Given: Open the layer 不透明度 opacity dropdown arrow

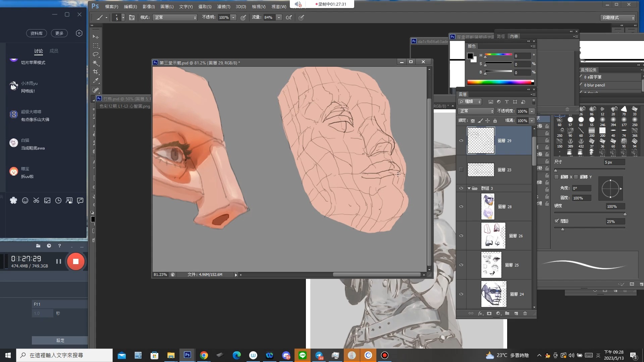Looking at the screenshot, I should click(532, 111).
